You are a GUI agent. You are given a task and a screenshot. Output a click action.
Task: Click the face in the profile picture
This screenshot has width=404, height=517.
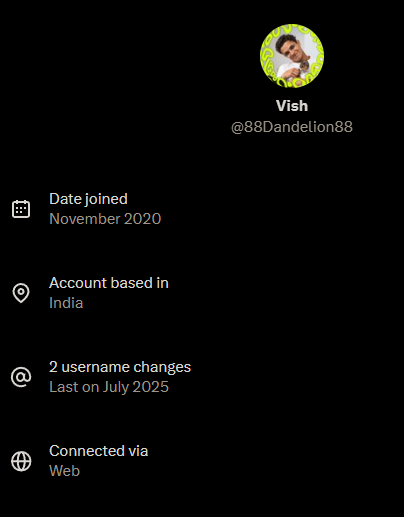tap(289, 49)
